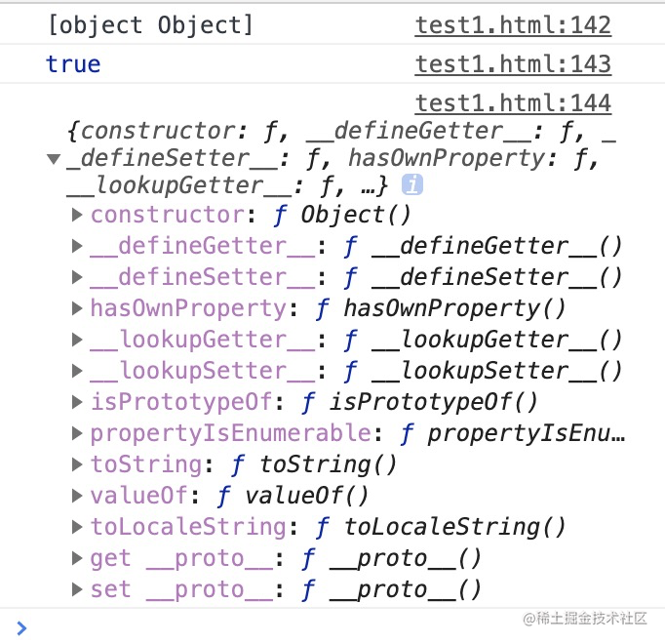This screenshot has width=665, height=644.
Task: Expand the __defineGetter__ property arrow
Action: [x=77, y=246]
